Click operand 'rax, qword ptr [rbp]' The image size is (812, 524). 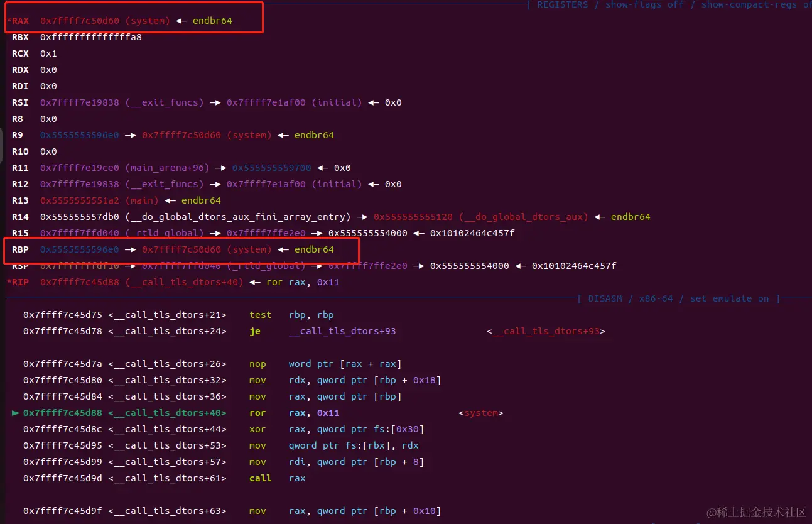(x=345, y=396)
